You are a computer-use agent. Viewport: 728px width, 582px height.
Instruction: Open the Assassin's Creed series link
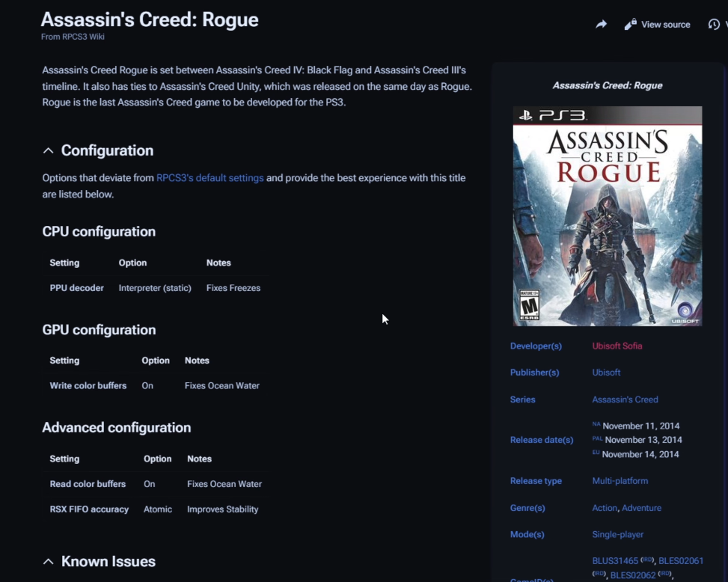click(x=625, y=399)
